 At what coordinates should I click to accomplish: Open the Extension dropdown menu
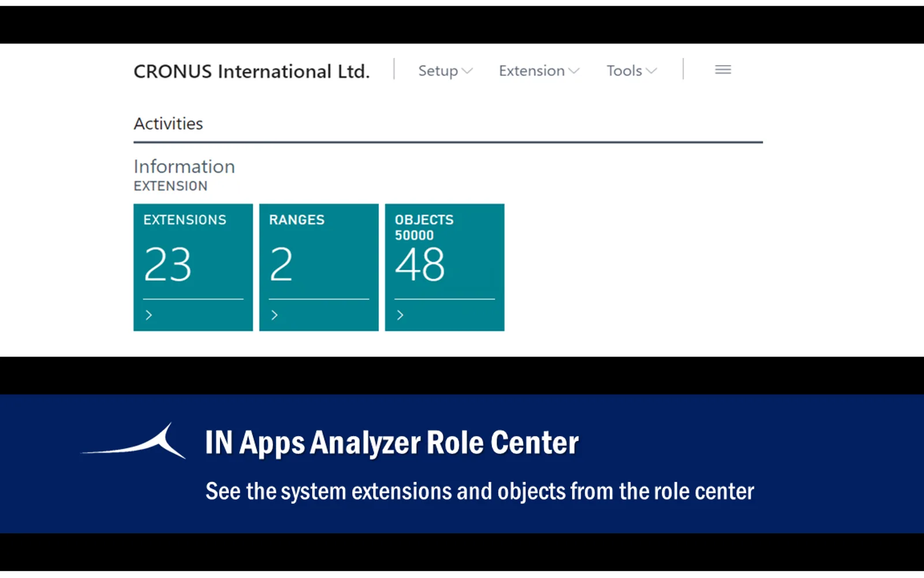coord(539,71)
